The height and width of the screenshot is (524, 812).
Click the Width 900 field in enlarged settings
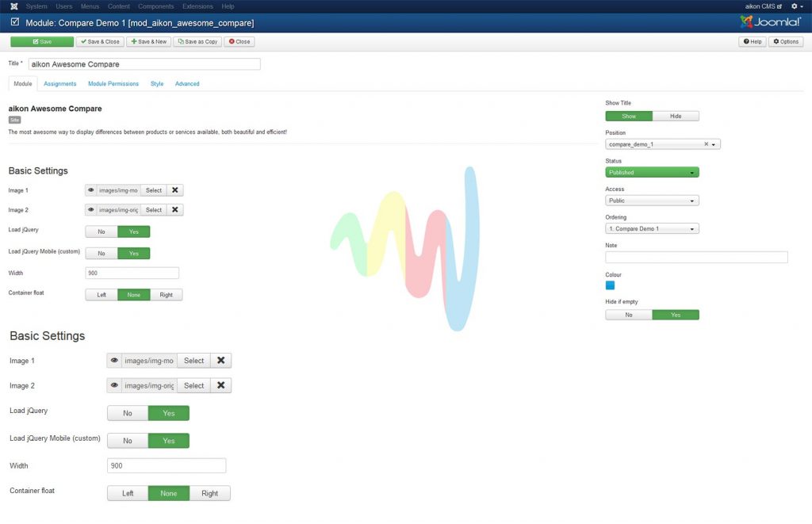(167, 465)
